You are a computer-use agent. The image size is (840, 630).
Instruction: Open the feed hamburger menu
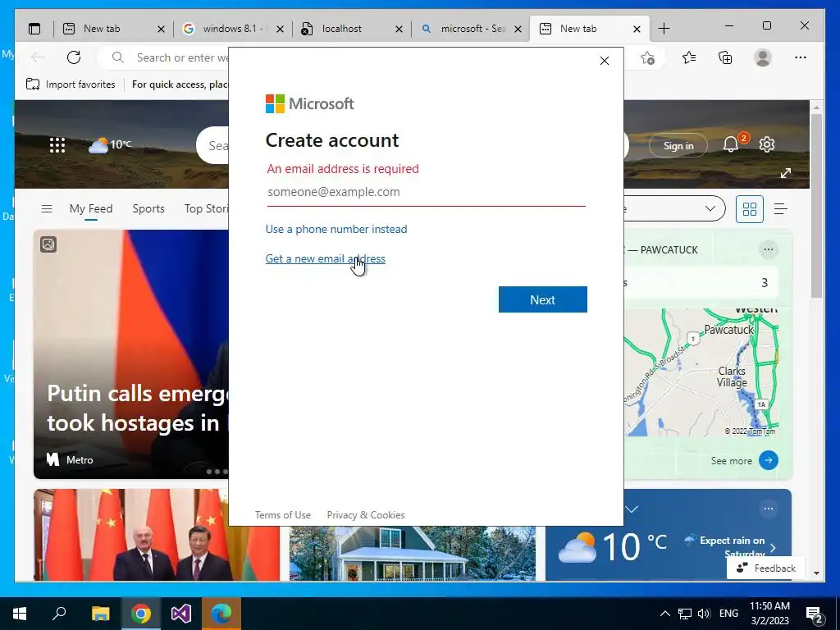47,208
